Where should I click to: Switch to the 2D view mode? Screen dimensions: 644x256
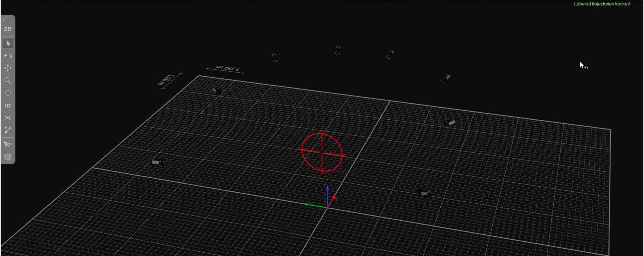pos(8,29)
